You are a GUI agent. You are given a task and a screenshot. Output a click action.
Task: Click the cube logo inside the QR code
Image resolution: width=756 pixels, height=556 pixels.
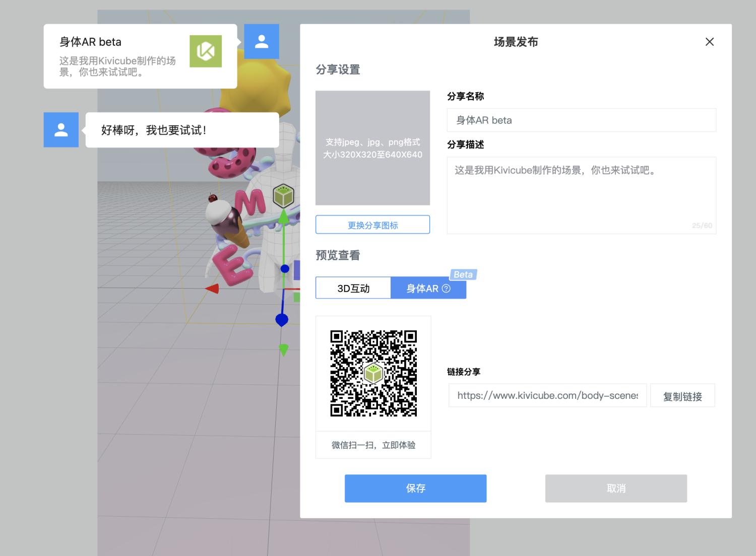click(373, 374)
